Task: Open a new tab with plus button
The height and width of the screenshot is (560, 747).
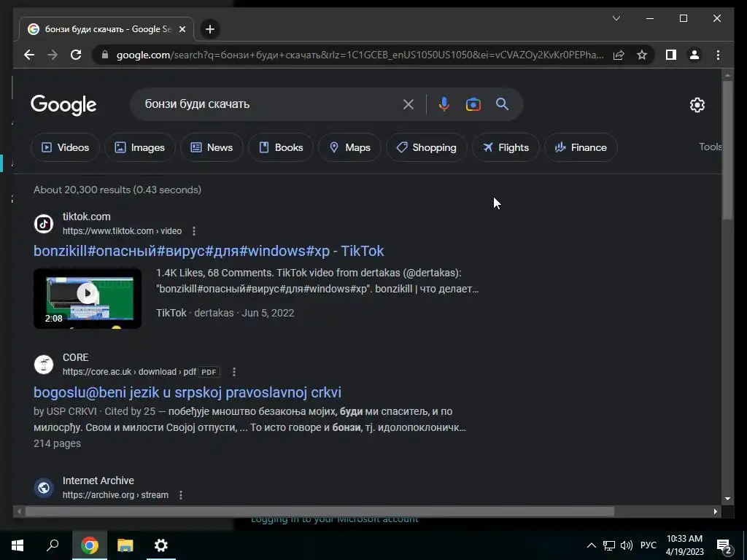Action: coord(209,29)
